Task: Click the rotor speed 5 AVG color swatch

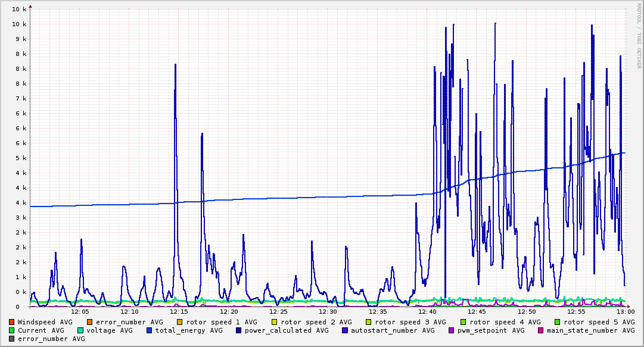Action: 558,323
